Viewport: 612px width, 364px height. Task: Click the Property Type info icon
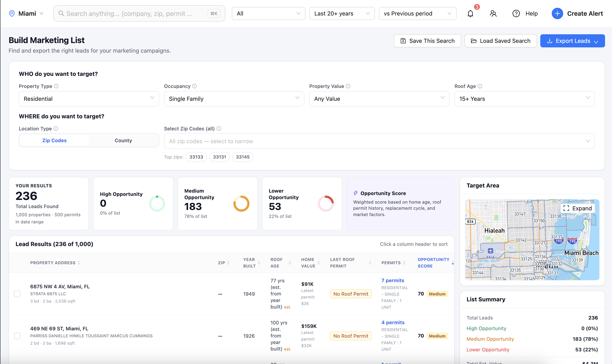pos(56,86)
